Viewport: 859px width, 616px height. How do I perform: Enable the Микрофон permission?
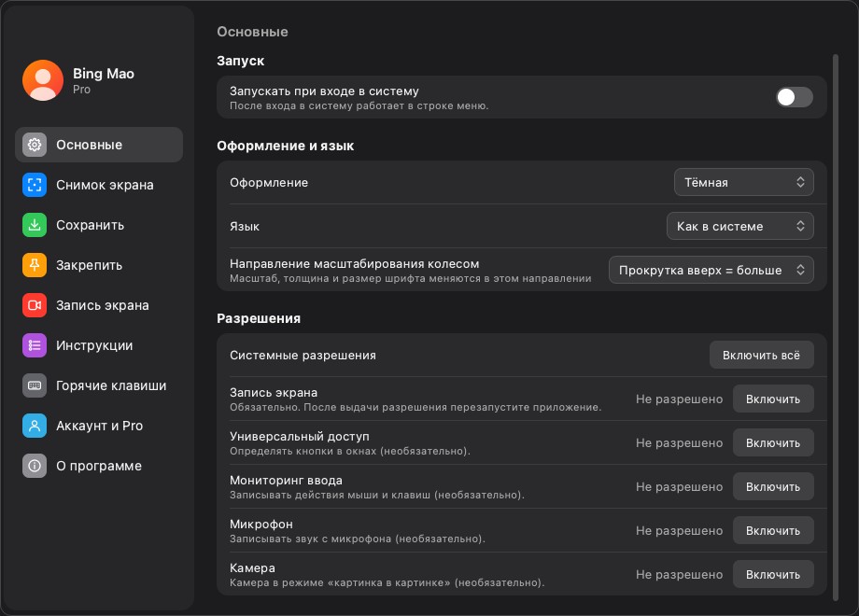tap(773, 530)
